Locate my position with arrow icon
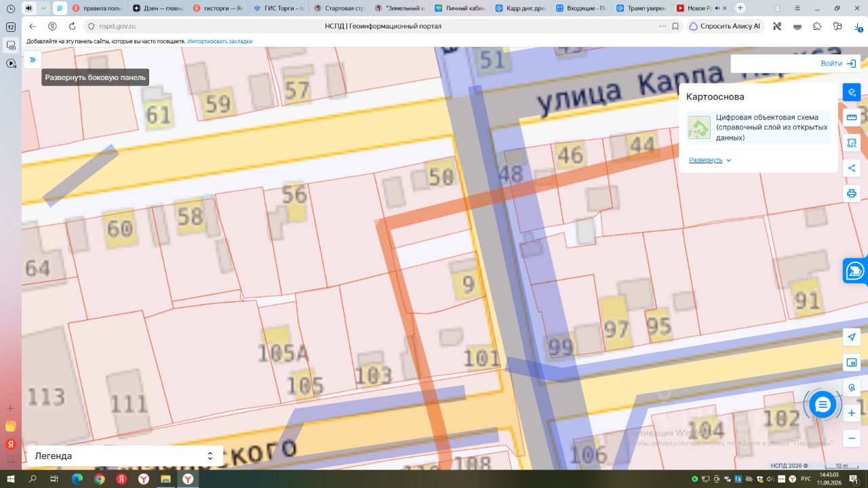This screenshot has width=868, height=488. [x=852, y=338]
